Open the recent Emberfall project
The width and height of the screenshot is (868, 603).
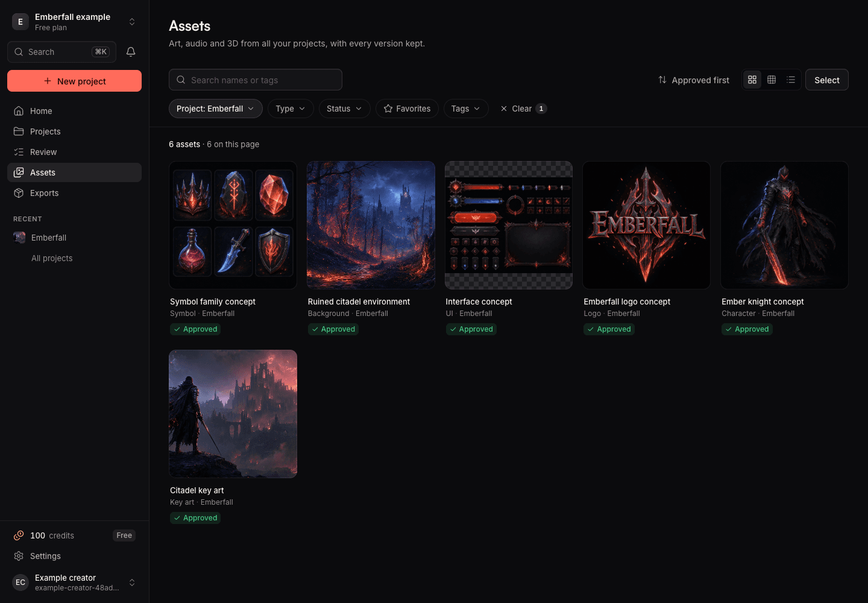click(74, 238)
